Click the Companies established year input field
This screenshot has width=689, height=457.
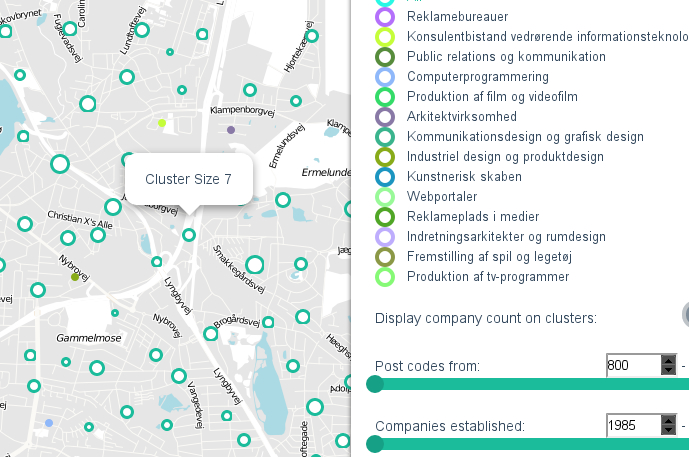(632, 426)
